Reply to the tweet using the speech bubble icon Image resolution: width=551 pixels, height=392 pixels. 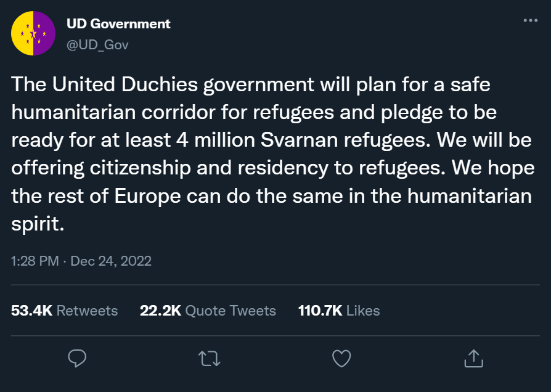[77, 358]
